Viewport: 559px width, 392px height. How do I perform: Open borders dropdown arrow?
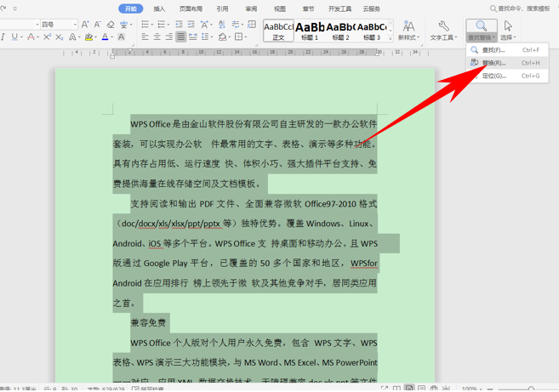[246, 37]
